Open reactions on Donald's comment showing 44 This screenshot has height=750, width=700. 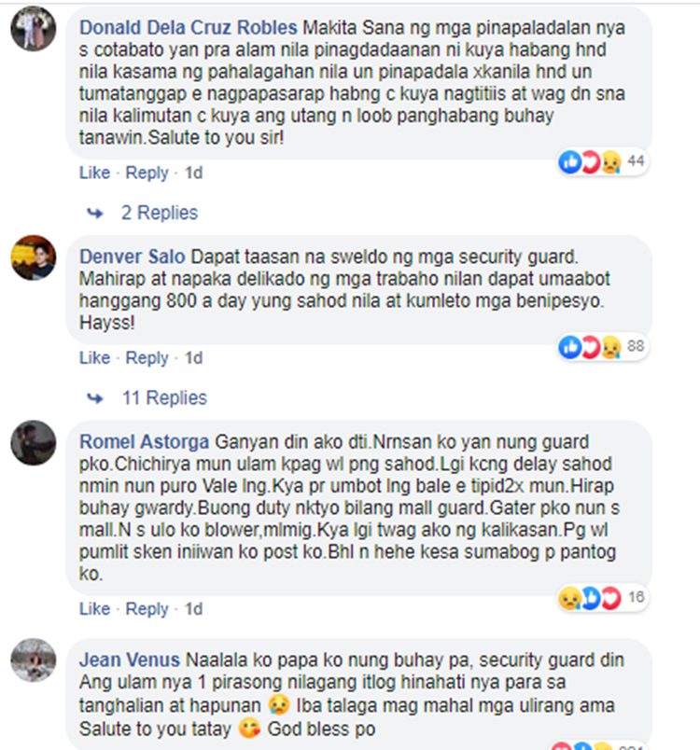(602, 162)
